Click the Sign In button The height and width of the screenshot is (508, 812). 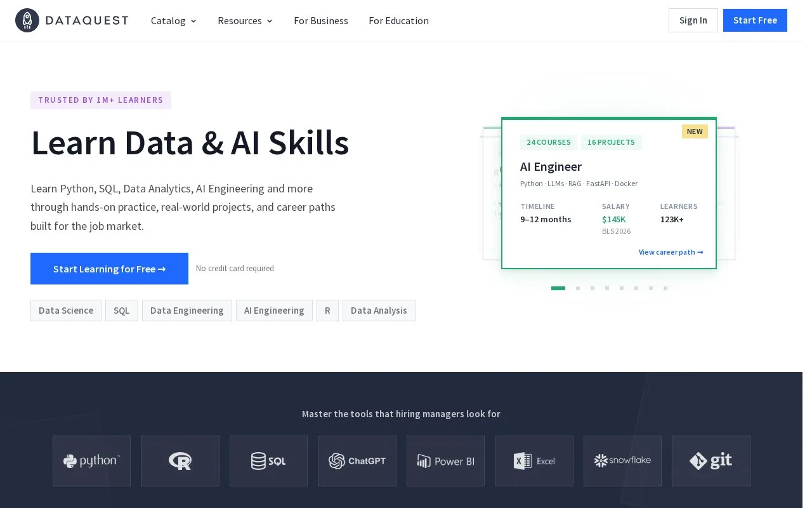[x=693, y=20]
